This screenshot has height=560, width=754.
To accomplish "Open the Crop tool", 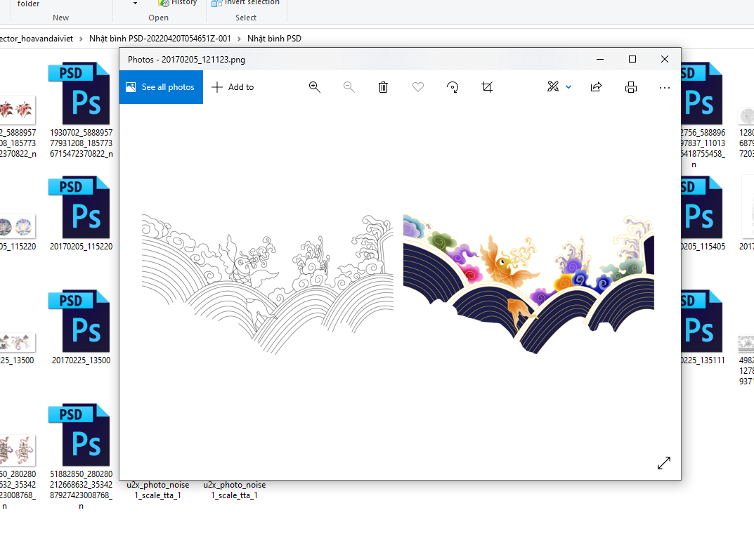I will [487, 87].
